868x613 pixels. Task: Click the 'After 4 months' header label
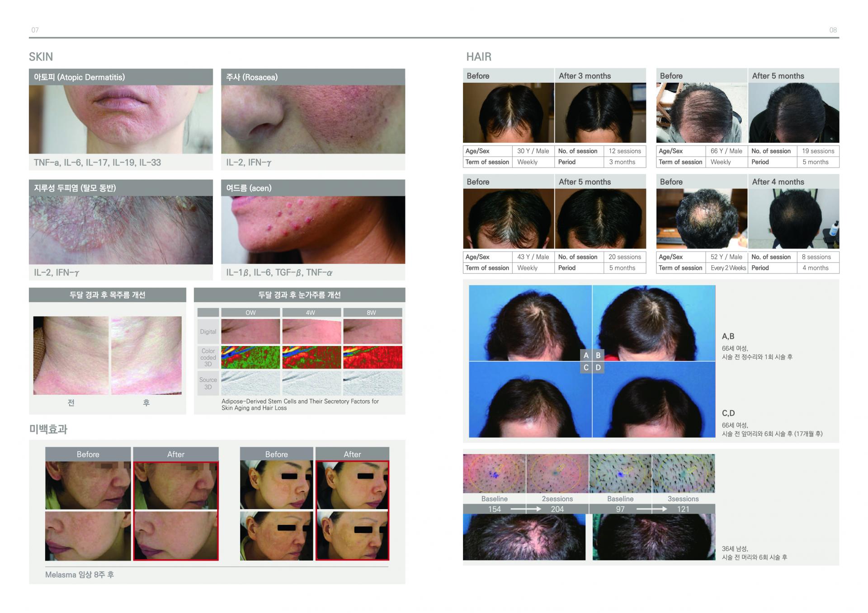coord(778,182)
